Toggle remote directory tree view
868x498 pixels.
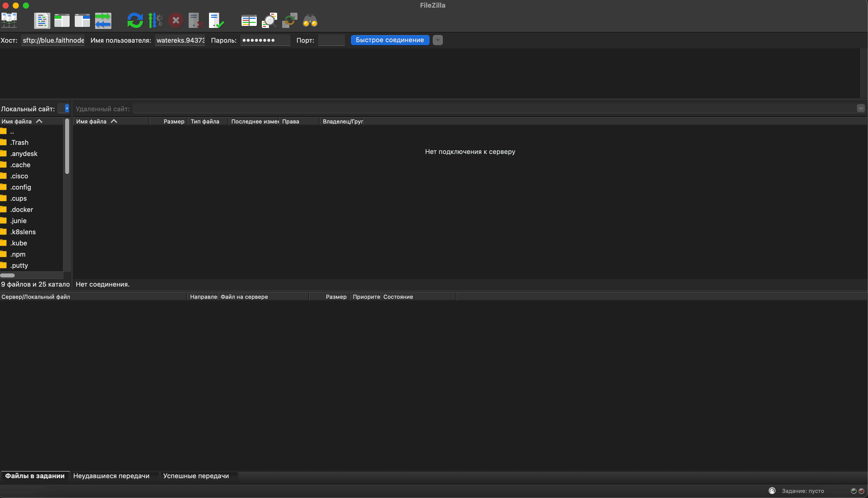[x=82, y=21]
